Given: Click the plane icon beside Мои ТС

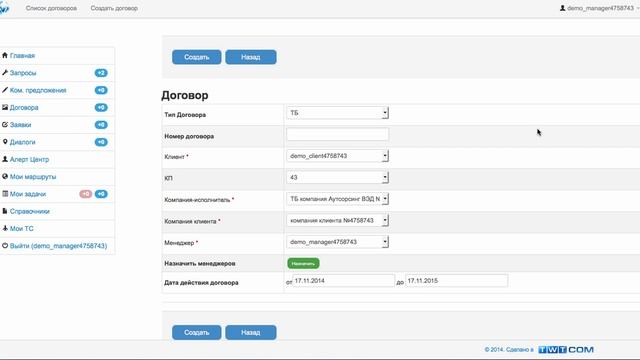Looking at the screenshot, I should coord(5,228).
